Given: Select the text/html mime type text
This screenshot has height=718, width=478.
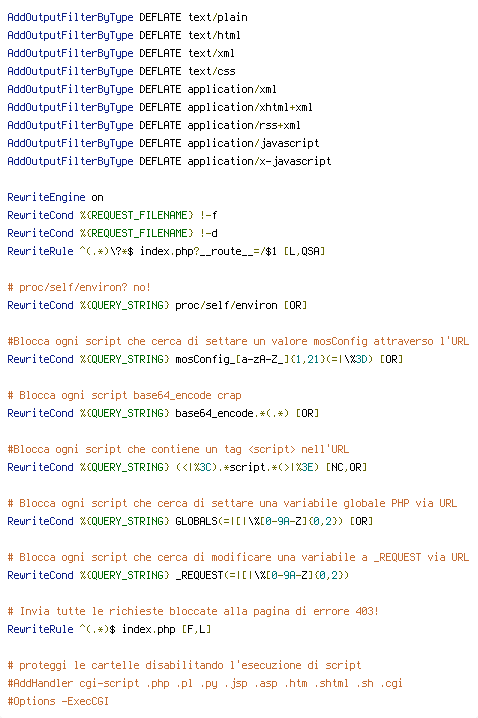Looking at the screenshot, I should (214, 35).
